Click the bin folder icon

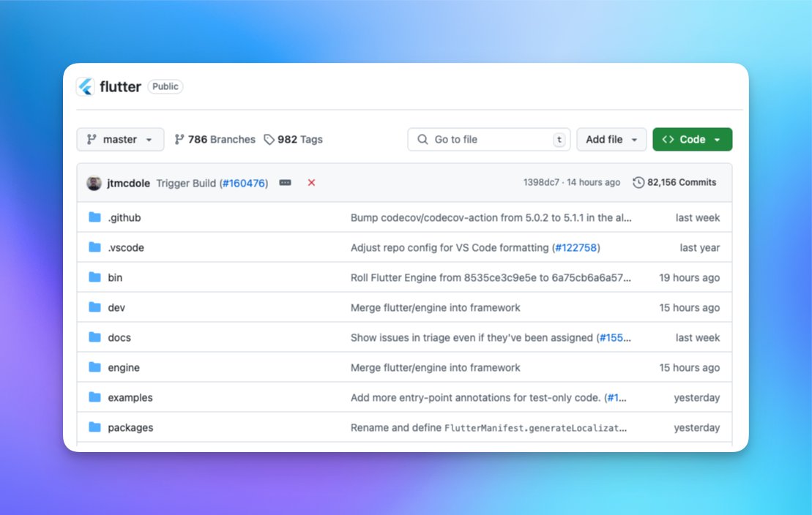pos(94,277)
